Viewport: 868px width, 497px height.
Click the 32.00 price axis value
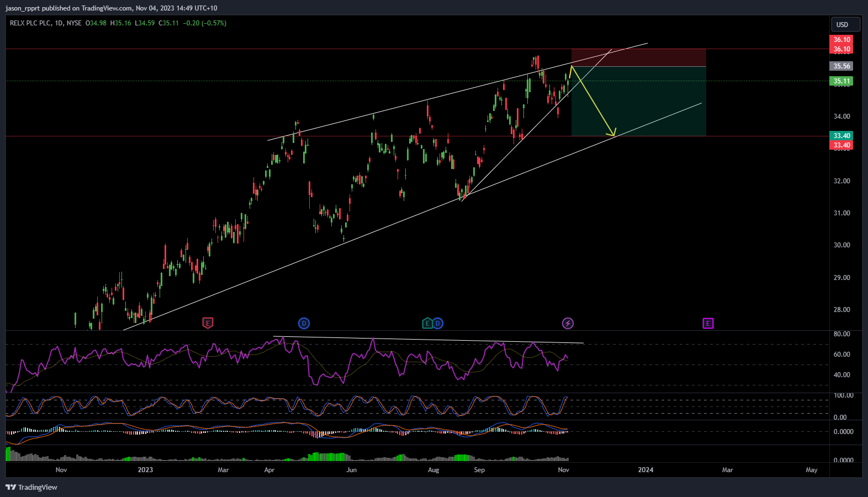[841, 181]
